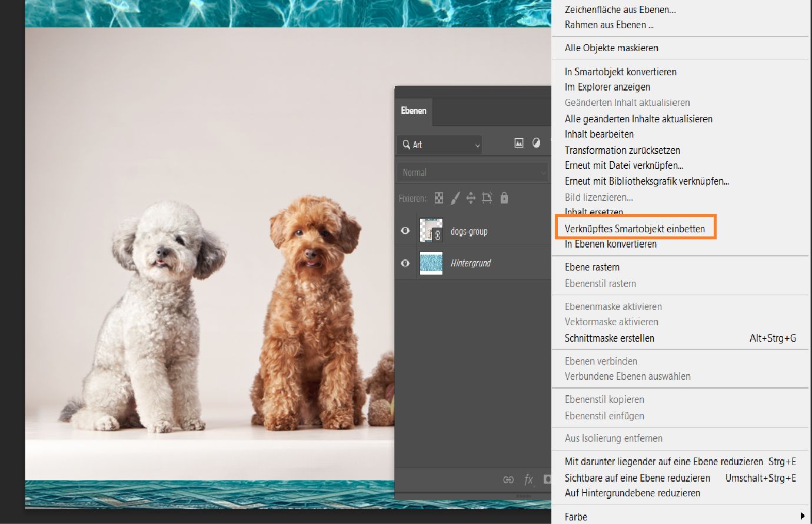
Task: Choose Transformation zurücksetzen
Action: [x=623, y=151]
